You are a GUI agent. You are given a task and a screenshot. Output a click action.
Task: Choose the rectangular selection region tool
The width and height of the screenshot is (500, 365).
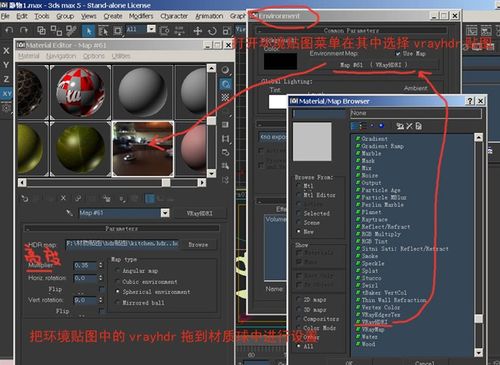tap(117, 31)
